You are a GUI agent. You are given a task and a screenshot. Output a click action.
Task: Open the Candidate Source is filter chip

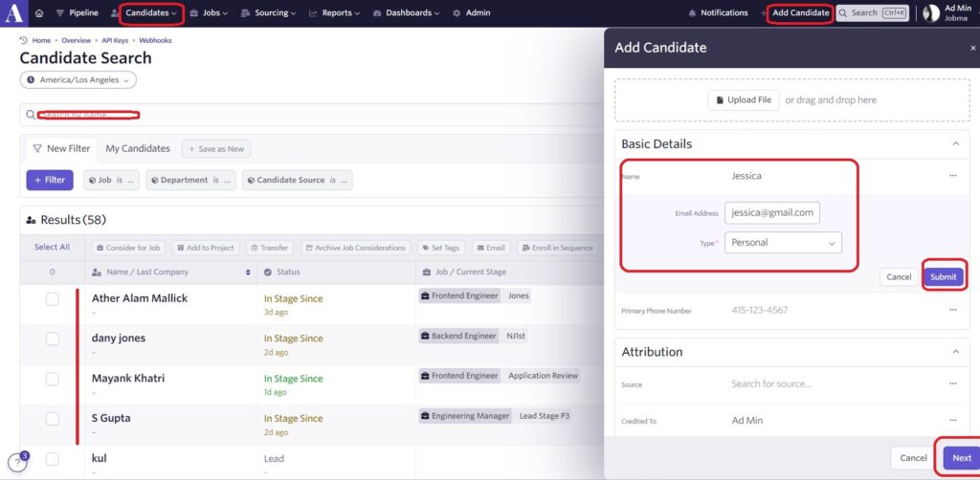[x=297, y=180]
